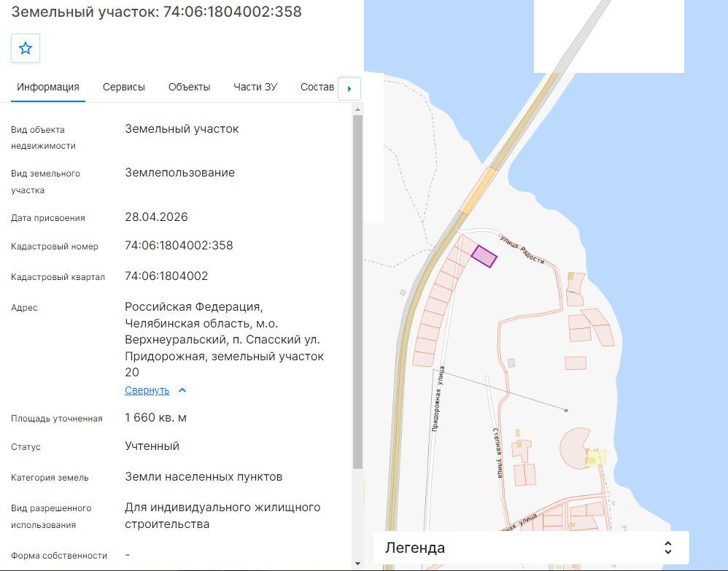The width and height of the screenshot is (728, 571).
Task: Click улица Радости label on map
Action: [x=522, y=249]
